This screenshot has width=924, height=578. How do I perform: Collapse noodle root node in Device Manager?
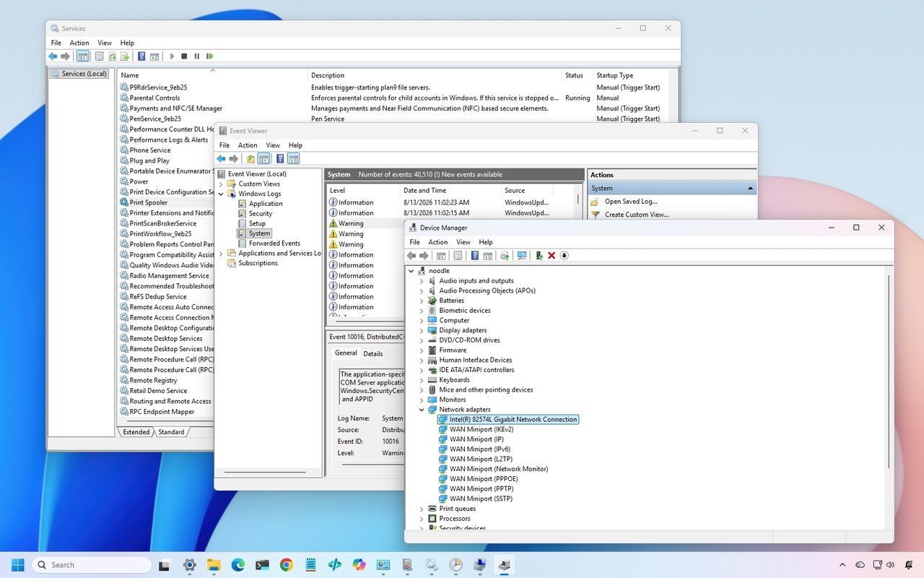click(x=411, y=271)
